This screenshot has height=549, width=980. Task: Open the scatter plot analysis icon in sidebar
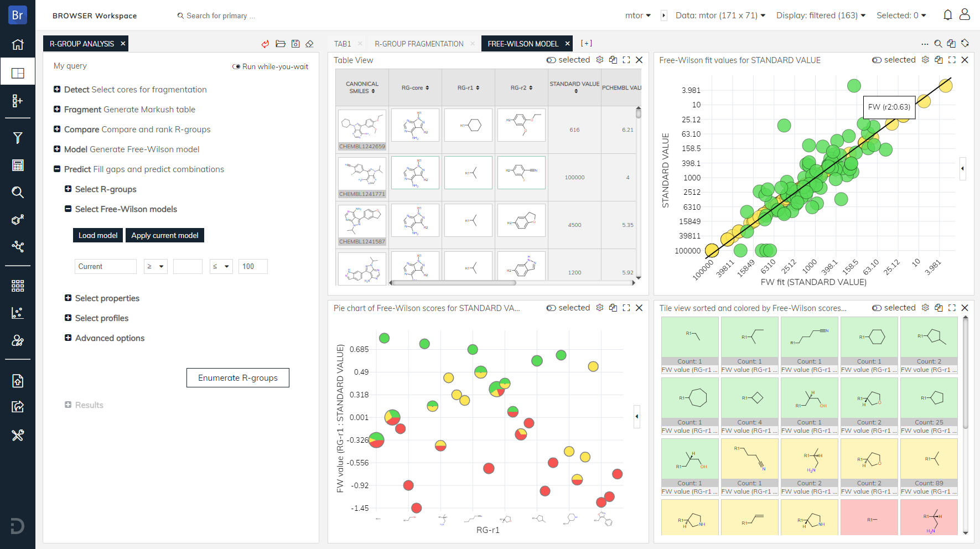coord(18,313)
